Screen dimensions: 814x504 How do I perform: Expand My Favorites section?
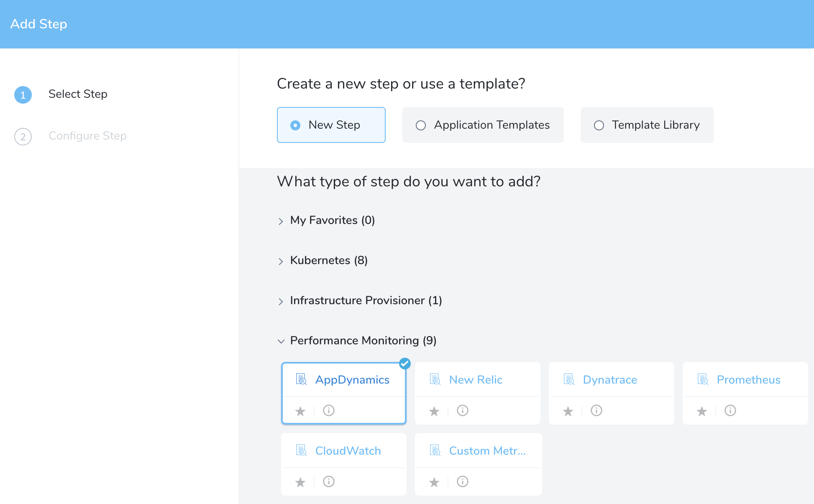tap(326, 220)
